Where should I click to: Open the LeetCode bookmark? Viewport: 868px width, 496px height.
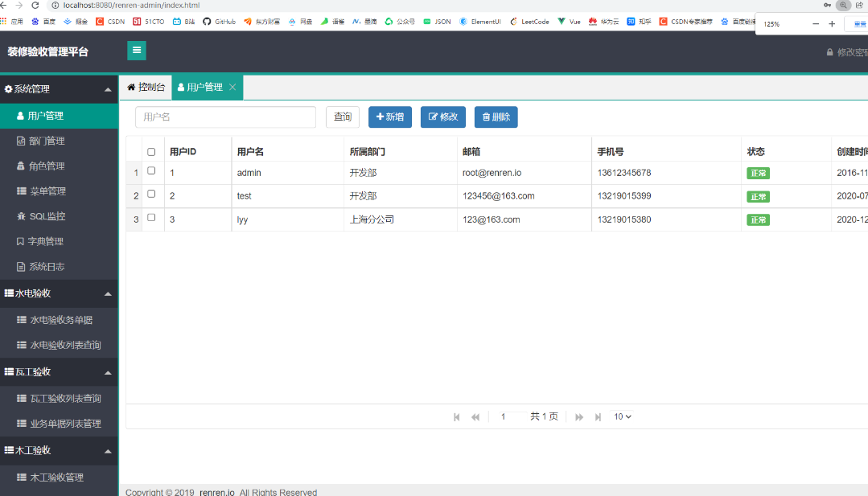coord(529,22)
